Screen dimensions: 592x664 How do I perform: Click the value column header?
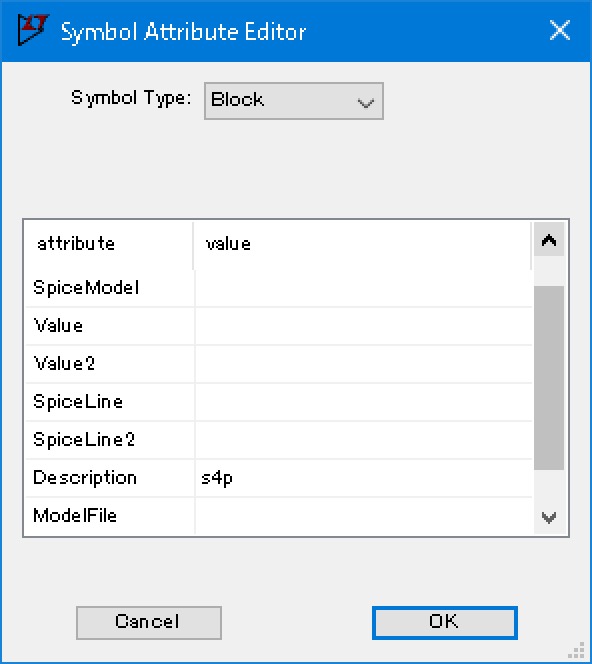click(362, 245)
